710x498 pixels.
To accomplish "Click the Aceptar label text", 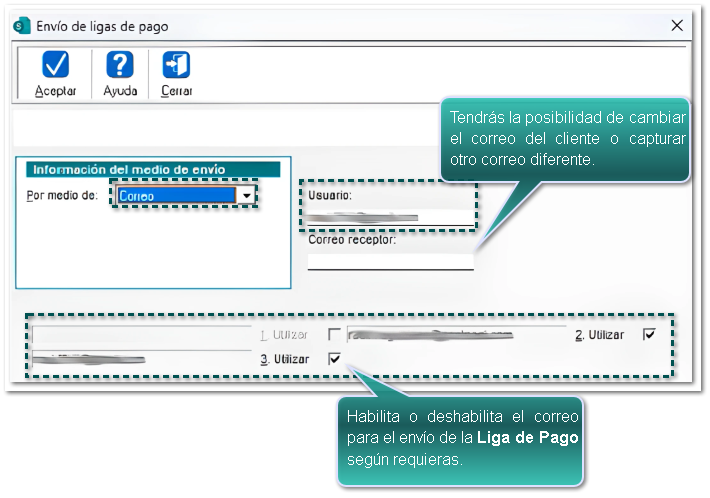I will [55, 91].
